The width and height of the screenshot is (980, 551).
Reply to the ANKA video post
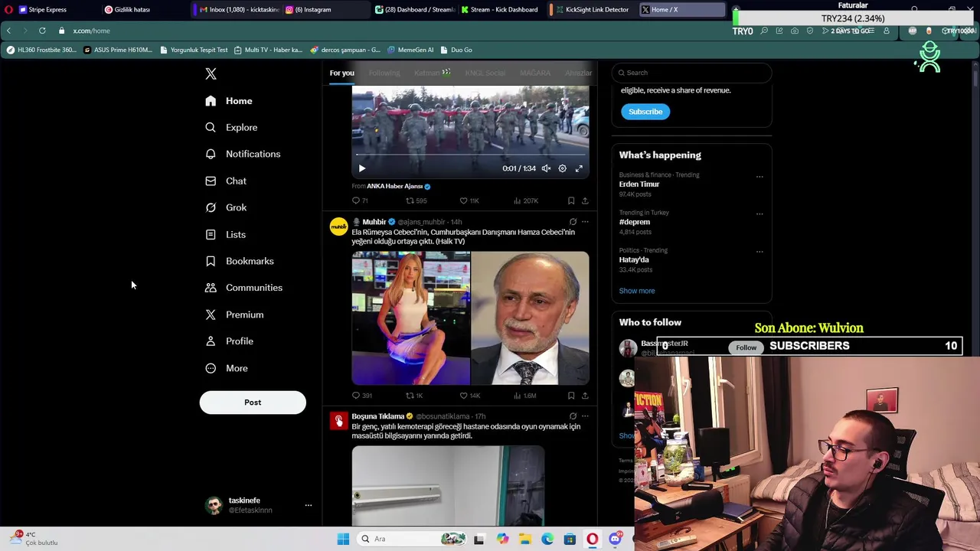point(360,201)
